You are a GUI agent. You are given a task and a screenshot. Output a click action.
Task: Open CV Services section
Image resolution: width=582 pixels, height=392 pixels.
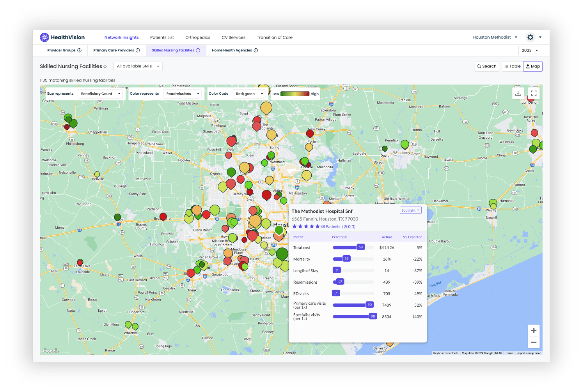pyautogui.click(x=233, y=37)
